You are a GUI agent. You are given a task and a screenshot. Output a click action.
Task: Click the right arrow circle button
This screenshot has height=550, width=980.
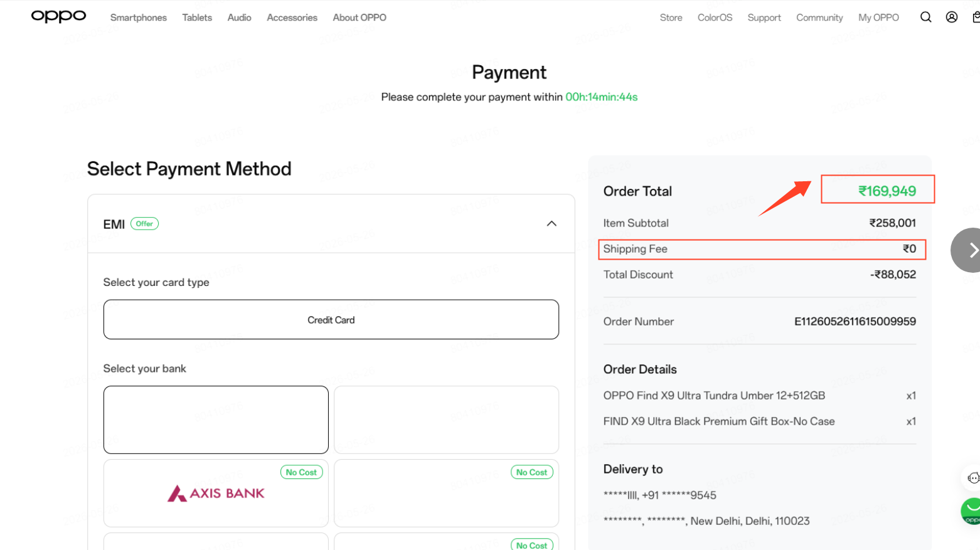(x=966, y=250)
